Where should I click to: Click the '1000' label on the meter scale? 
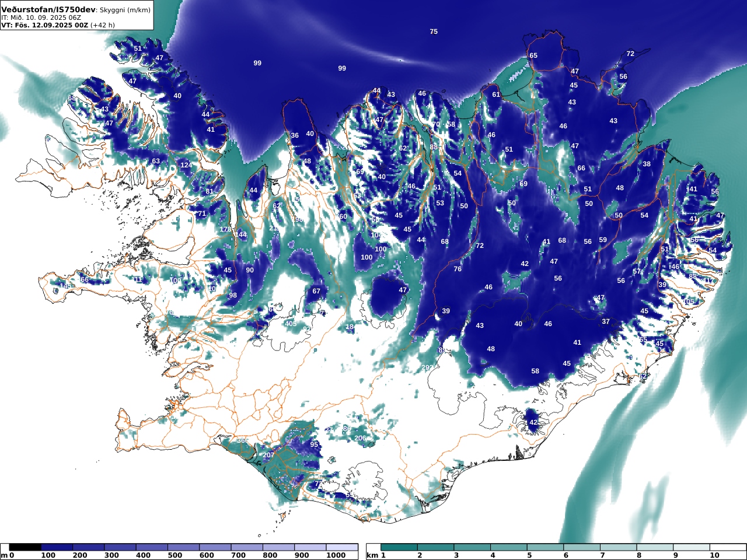(x=336, y=555)
